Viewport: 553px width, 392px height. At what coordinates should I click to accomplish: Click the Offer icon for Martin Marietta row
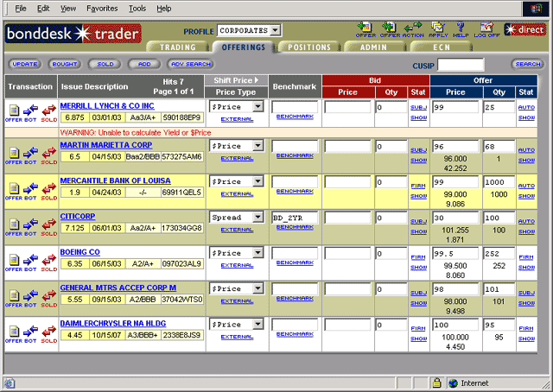14,155
